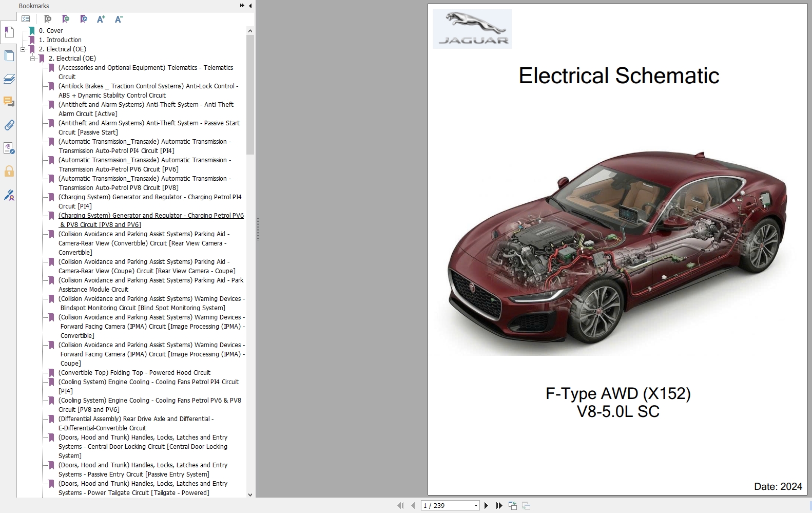The width and height of the screenshot is (812, 513).
Task: Open the Layers side panel
Action: pos(9,79)
